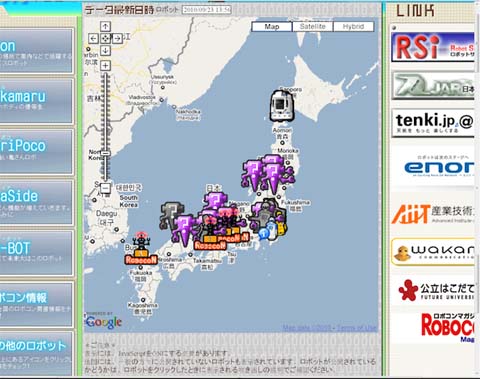480x379 pixels.
Task: Click the center return-to-last-result map button
Action: pyautogui.click(x=105, y=38)
